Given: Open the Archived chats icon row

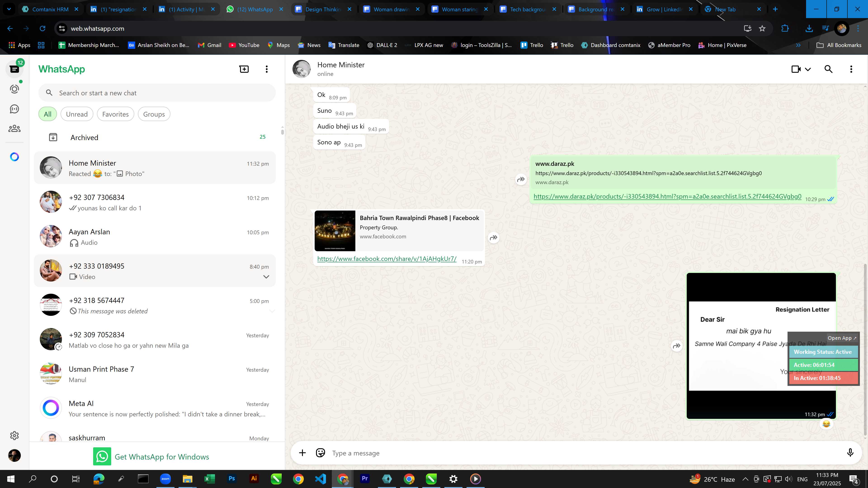Looking at the screenshot, I should tap(155, 137).
